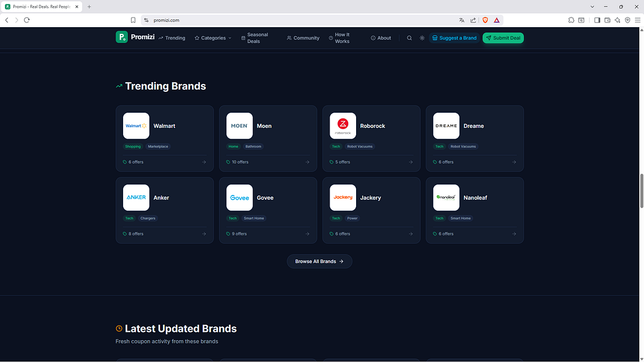Image resolution: width=644 pixels, height=362 pixels.
Task: Click the Latest Updated Brands heading
Action: click(x=180, y=329)
